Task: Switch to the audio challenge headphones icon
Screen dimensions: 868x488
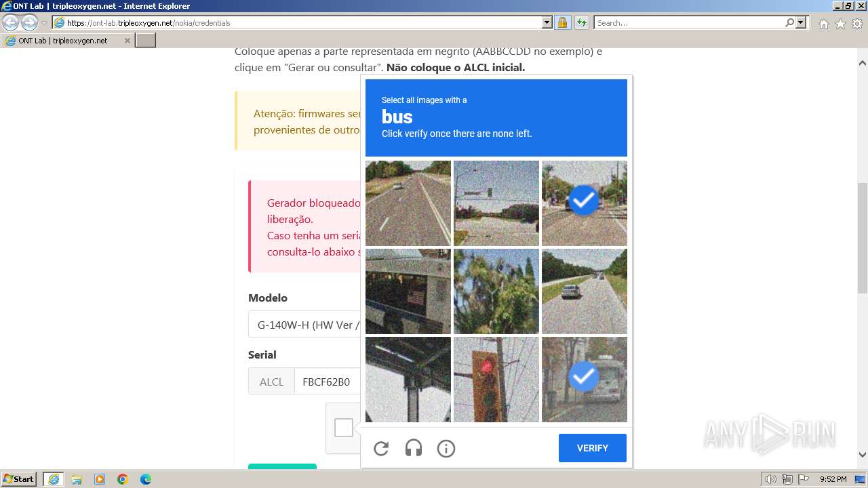Action: pos(414,448)
